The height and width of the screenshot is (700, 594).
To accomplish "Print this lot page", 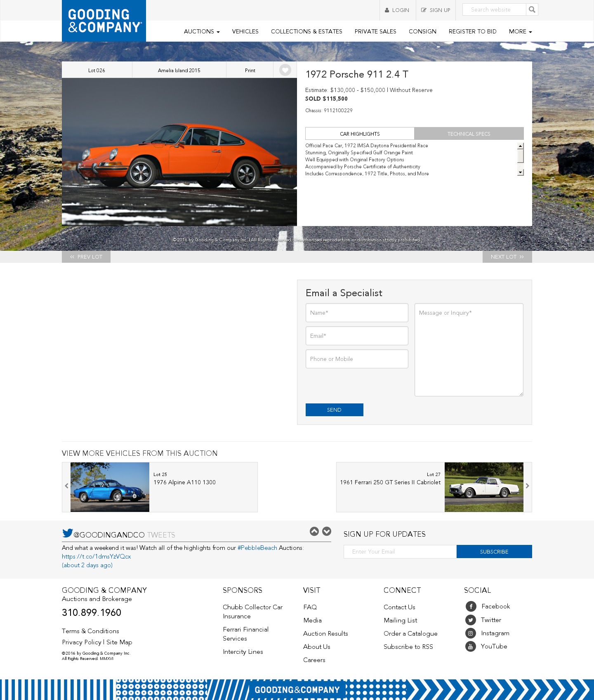I will point(250,70).
